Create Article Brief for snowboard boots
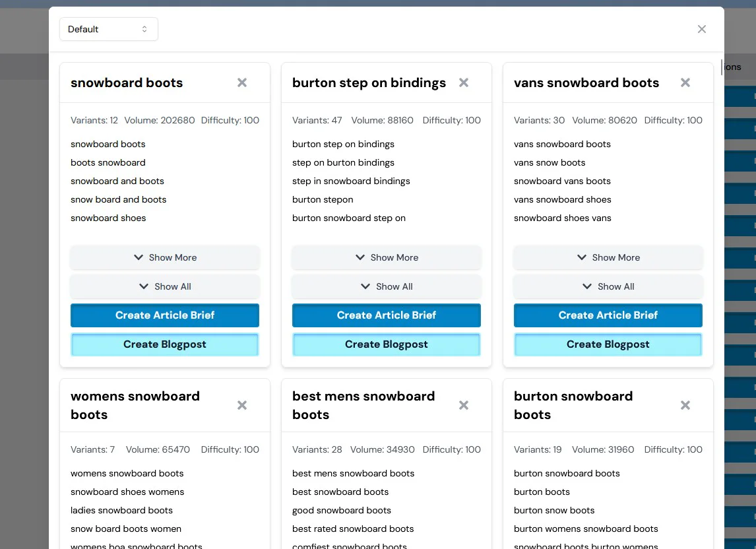The image size is (756, 549). (165, 315)
